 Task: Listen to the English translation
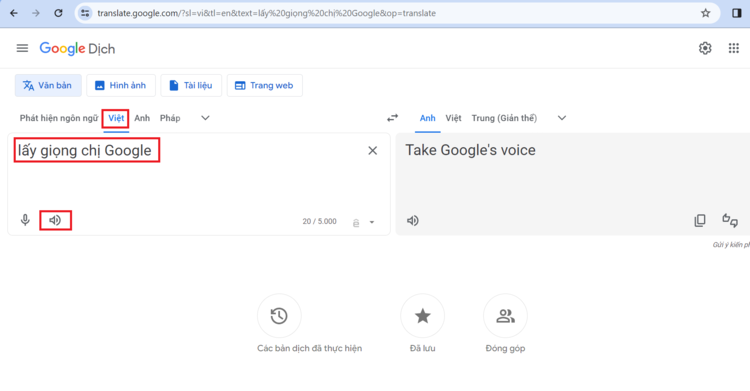[x=413, y=221]
